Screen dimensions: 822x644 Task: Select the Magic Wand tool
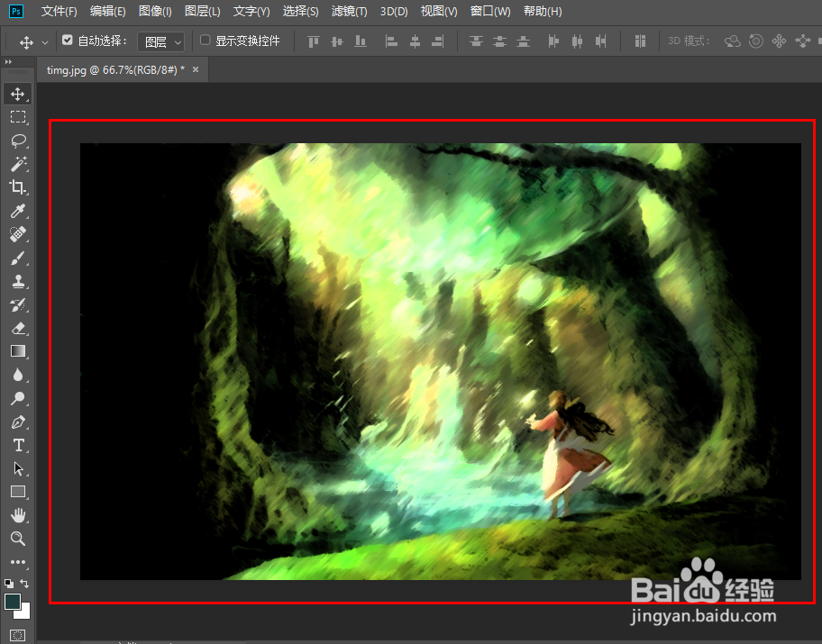click(18, 164)
